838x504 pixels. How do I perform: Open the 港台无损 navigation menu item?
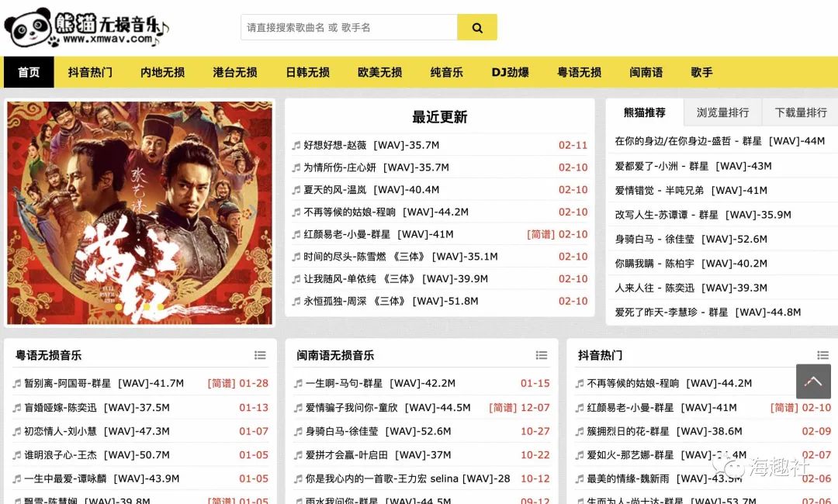click(x=235, y=72)
